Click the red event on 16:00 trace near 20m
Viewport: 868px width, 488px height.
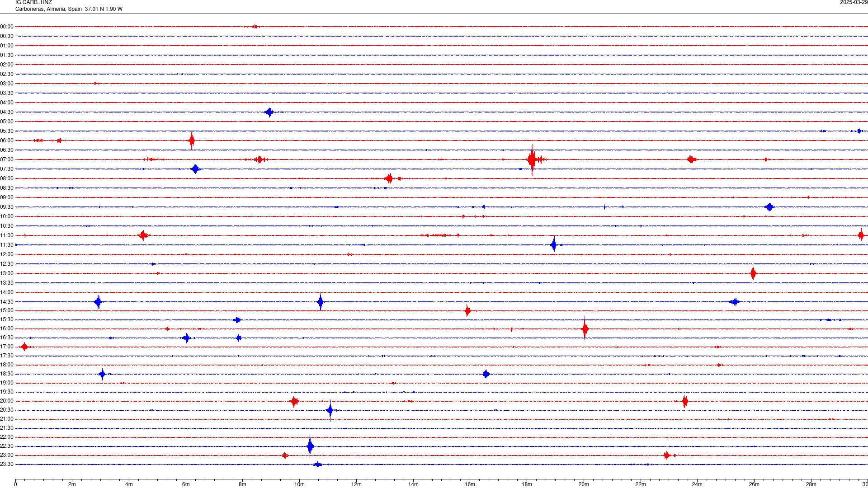585,328
